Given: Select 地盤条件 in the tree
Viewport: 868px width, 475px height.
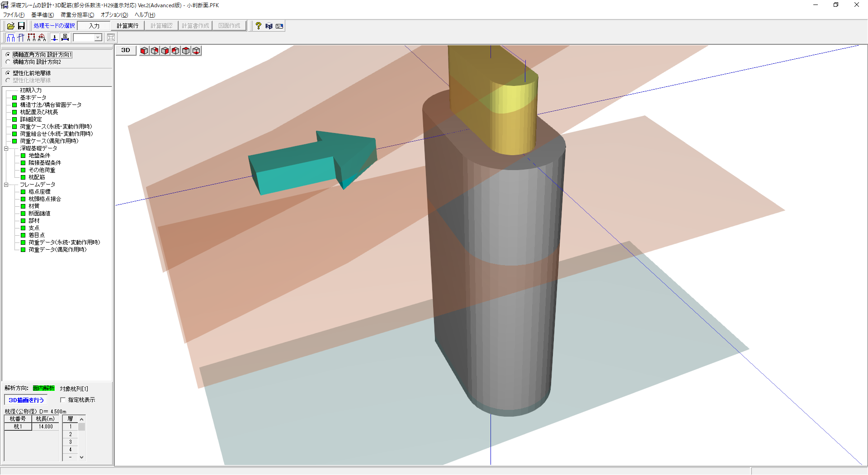Looking at the screenshot, I should pos(39,156).
